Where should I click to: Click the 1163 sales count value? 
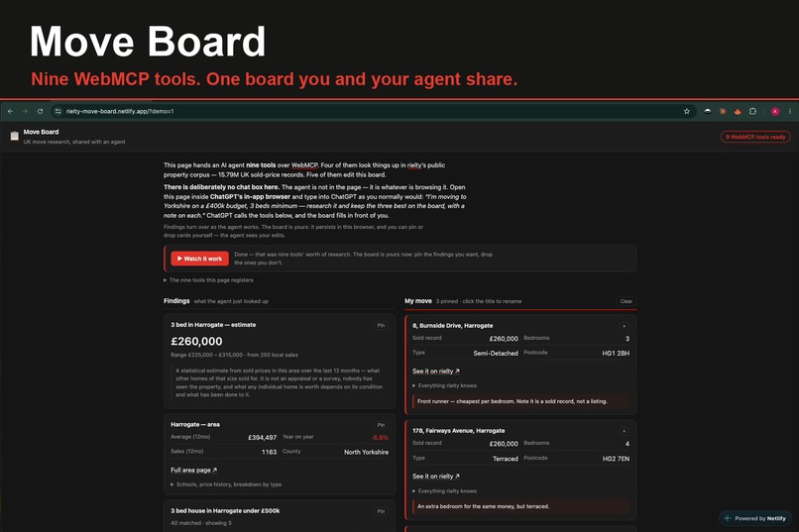click(x=269, y=452)
